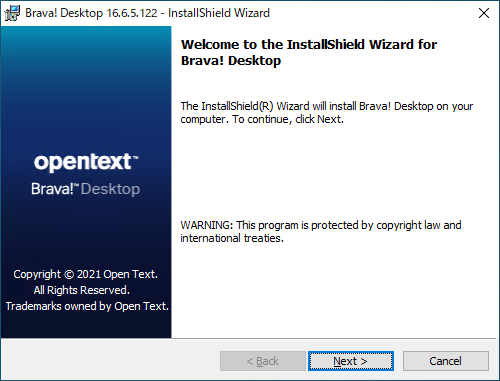Click the trademark symbol after opentext
This screenshot has width=500, height=381.
pyautogui.click(x=135, y=157)
